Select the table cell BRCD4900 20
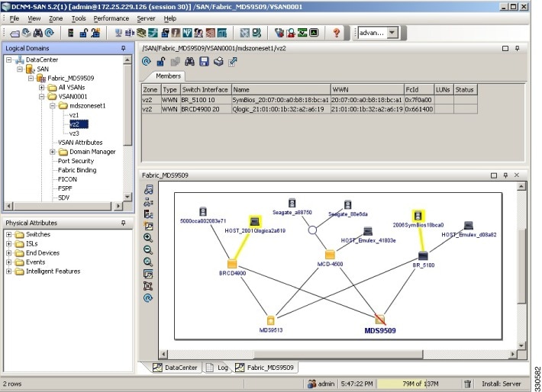This screenshot has height=392, width=542. point(205,109)
